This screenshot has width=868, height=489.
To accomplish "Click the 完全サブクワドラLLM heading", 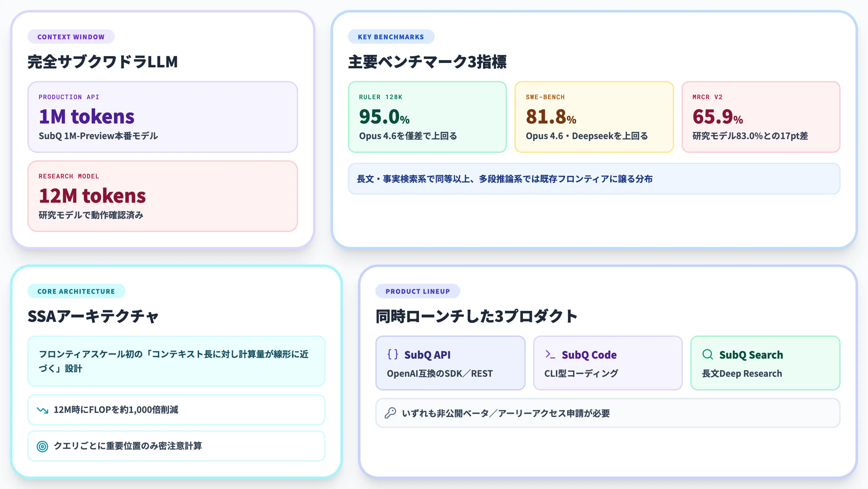I will (103, 62).
